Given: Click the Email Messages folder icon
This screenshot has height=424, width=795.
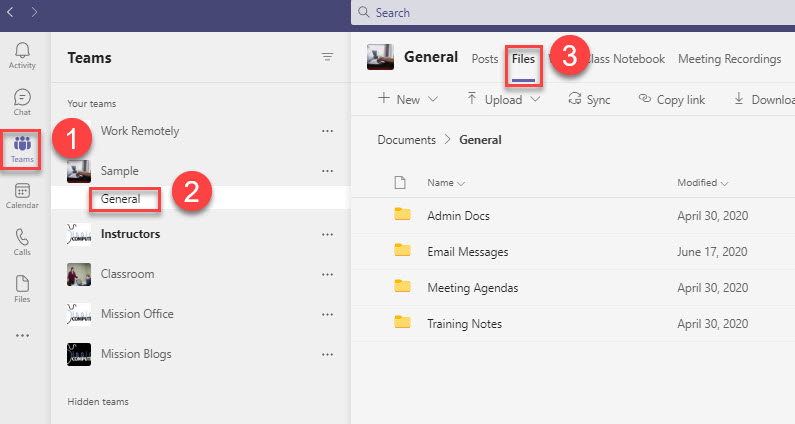Looking at the screenshot, I should [x=403, y=250].
